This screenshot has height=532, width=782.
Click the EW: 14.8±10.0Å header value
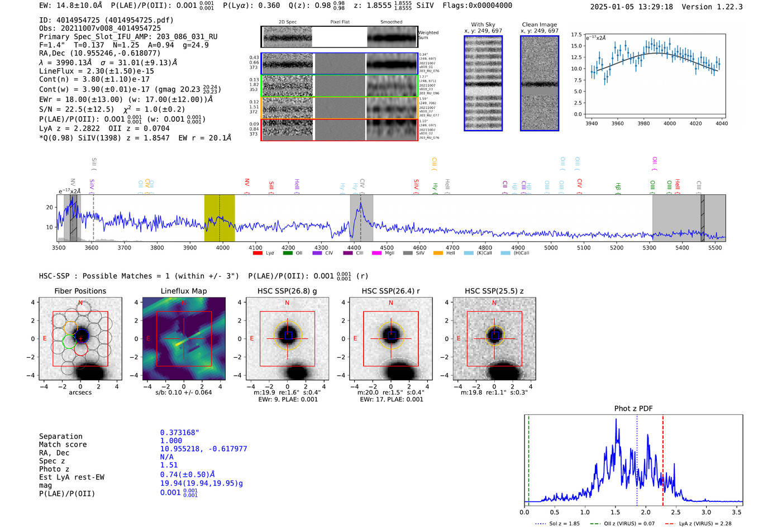click(71, 6)
